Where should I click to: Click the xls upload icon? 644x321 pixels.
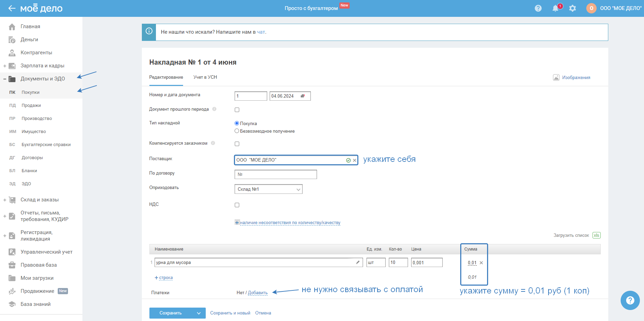coord(596,235)
